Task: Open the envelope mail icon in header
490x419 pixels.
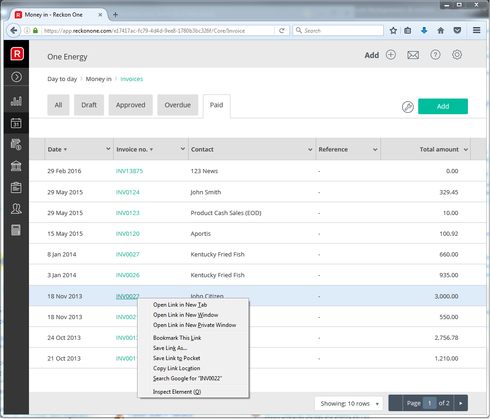Action: coord(413,55)
